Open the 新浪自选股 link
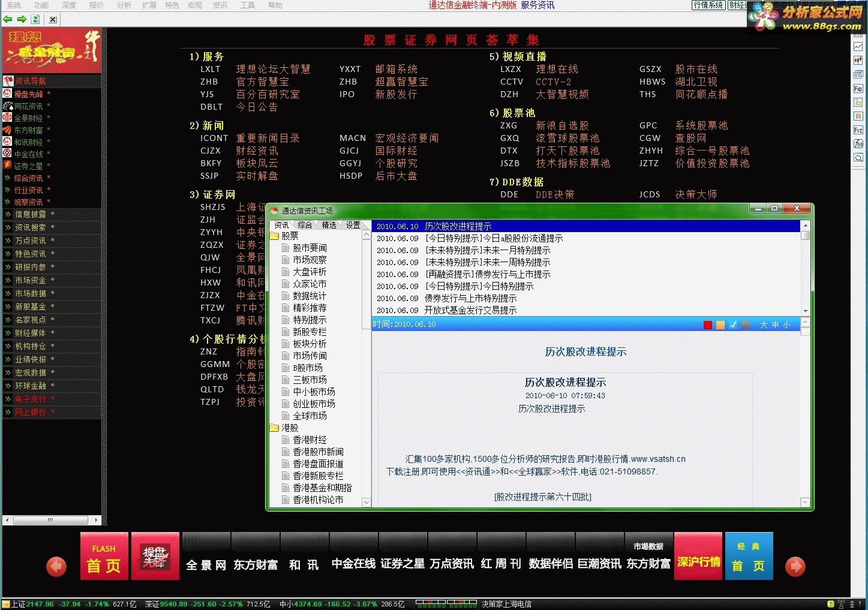The height and width of the screenshot is (610, 868). pyautogui.click(x=562, y=125)
